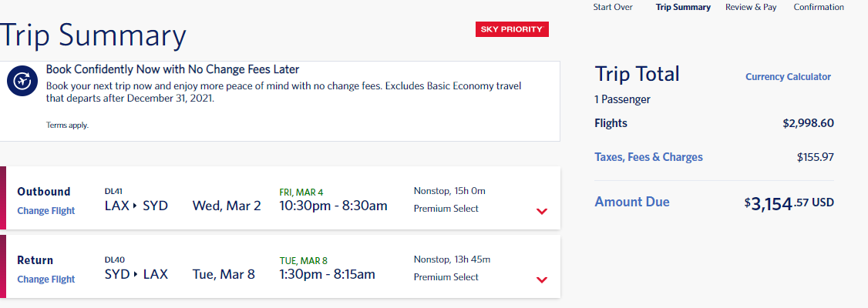
Task: Click the green FRI, MAR 4 arrival date
Action: pyautogui.click(x=301, y=192)
